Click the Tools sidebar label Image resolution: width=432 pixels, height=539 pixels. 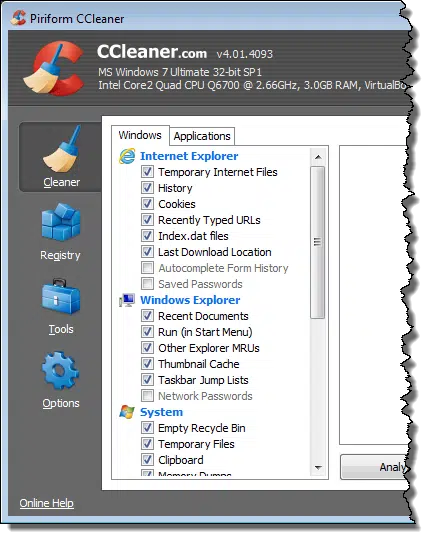(61, 329)
